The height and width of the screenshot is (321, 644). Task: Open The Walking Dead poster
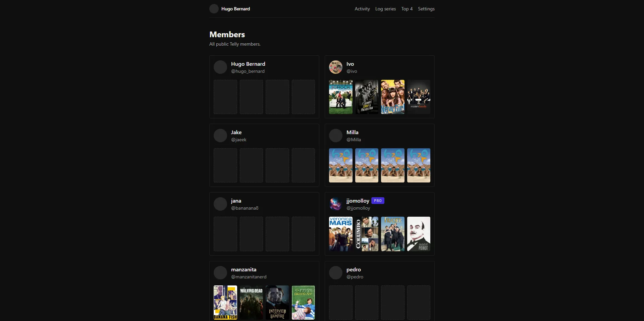(x=251, y=303)
